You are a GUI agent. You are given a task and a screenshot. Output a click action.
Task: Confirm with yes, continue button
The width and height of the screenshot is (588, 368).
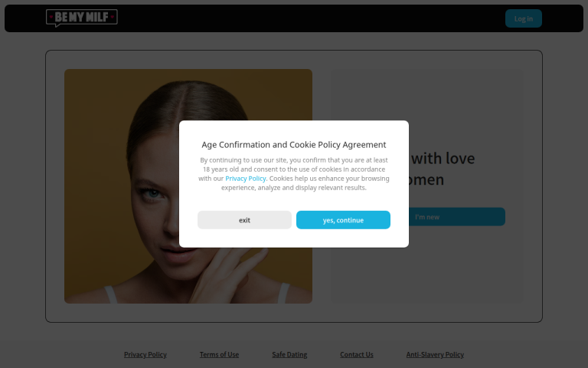click(x=343, y=220)
